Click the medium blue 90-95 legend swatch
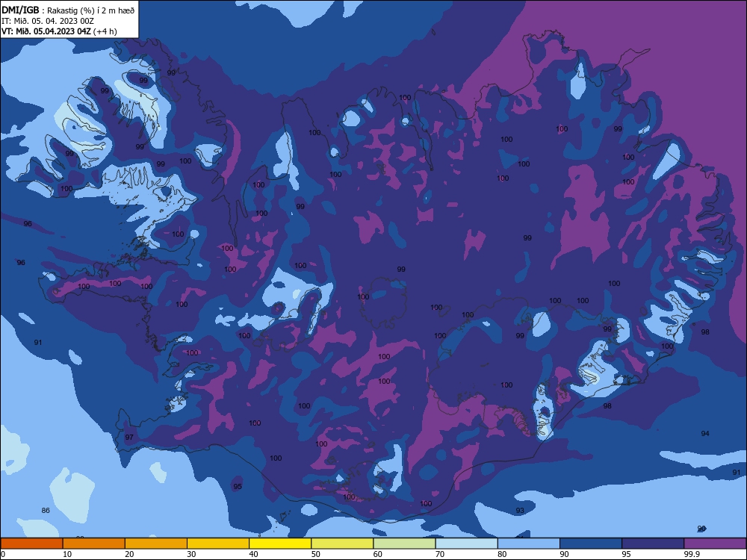The width and height of the screenshot is (747, 560). 591,544
